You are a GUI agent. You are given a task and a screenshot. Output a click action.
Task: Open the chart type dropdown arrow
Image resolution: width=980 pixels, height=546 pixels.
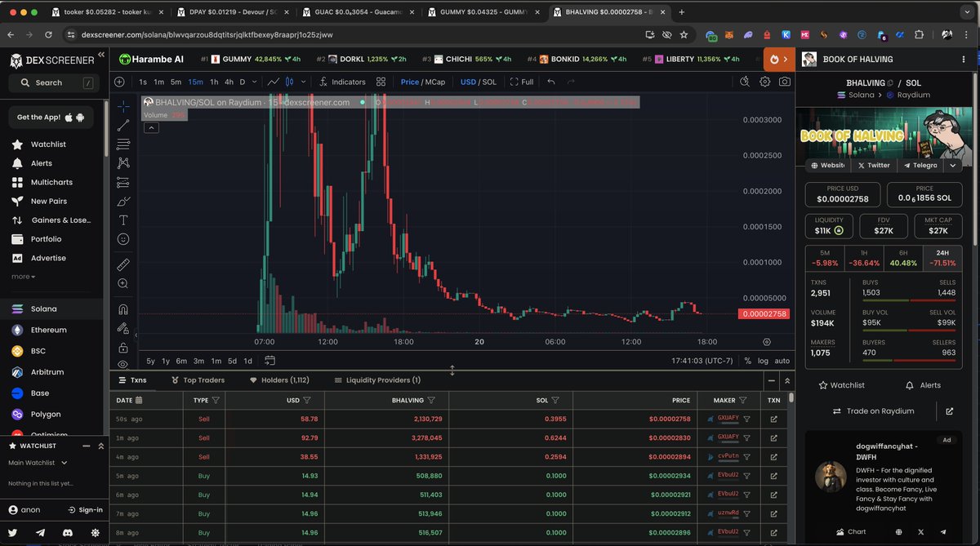click(x=304, y=82)
